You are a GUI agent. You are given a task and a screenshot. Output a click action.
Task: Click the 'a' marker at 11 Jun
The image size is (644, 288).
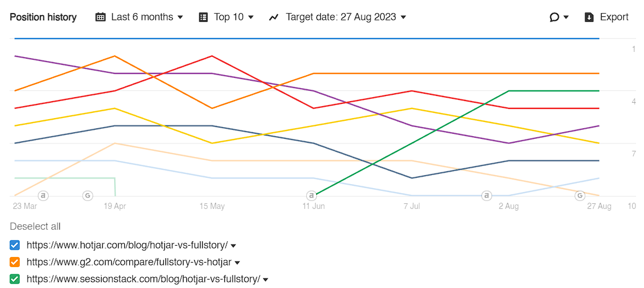(x=312, y=195)
